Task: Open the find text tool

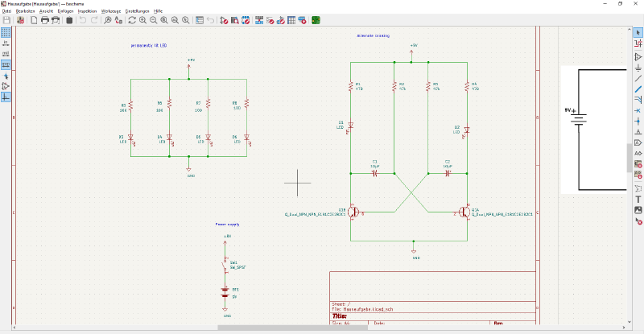Action: (x=108, y=20)
